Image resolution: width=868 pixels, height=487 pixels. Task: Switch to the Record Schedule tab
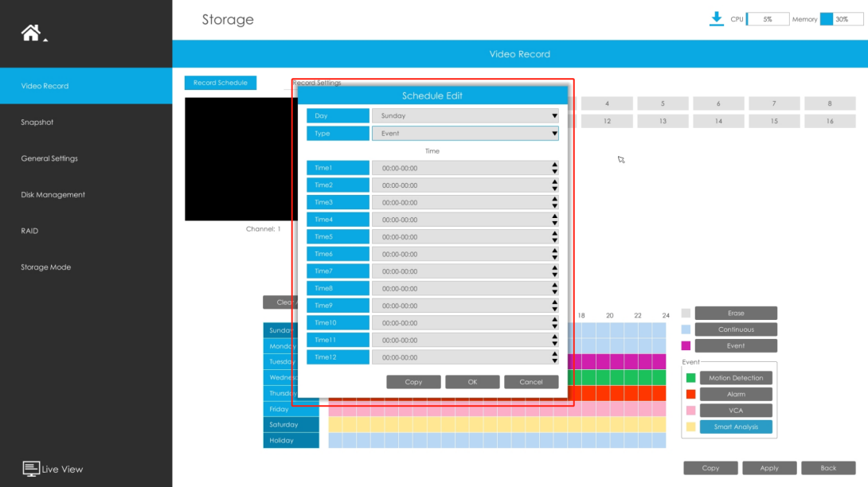click(x=221, y=83)
